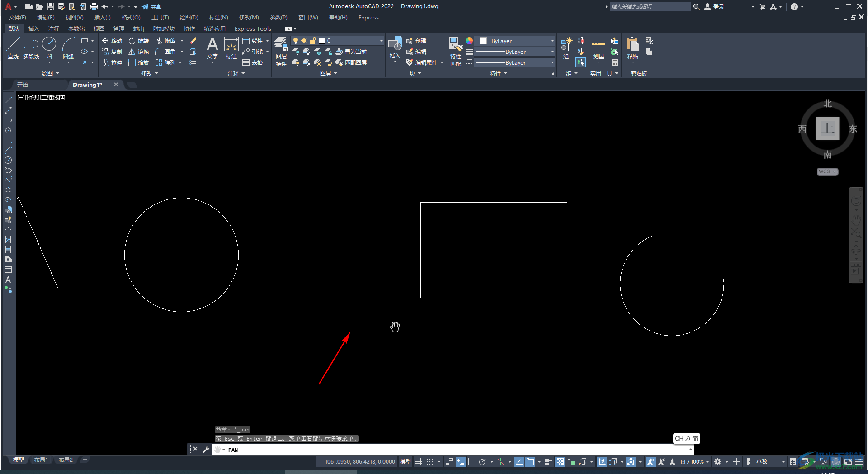Click the Offset tool icon in Modify panel
Viewport: 868px width, 474px height.
pyautogui.click(x=193, y=62)
